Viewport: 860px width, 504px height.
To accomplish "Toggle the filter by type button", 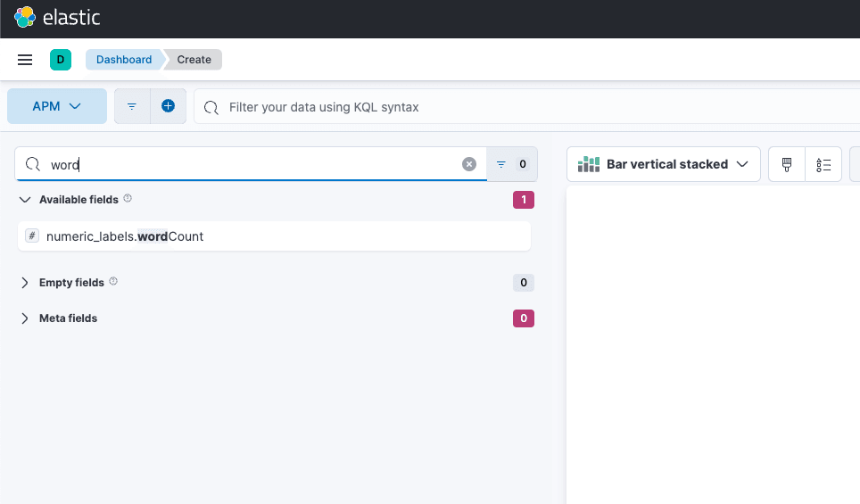I will (x=512, y=164).
